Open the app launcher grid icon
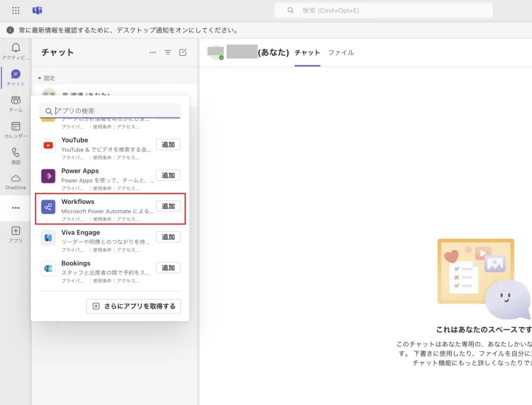This screenshot has width=532, height=405. coord(15,10)
